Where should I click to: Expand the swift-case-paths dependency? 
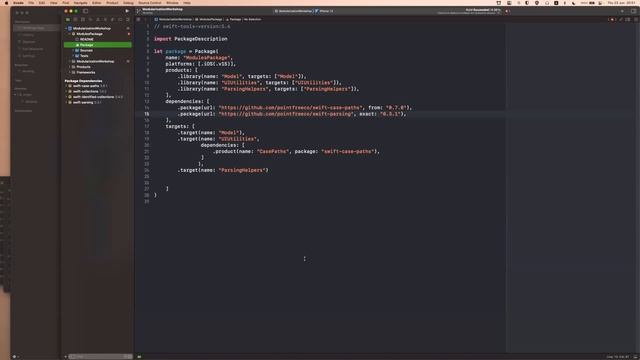[66, 86]
